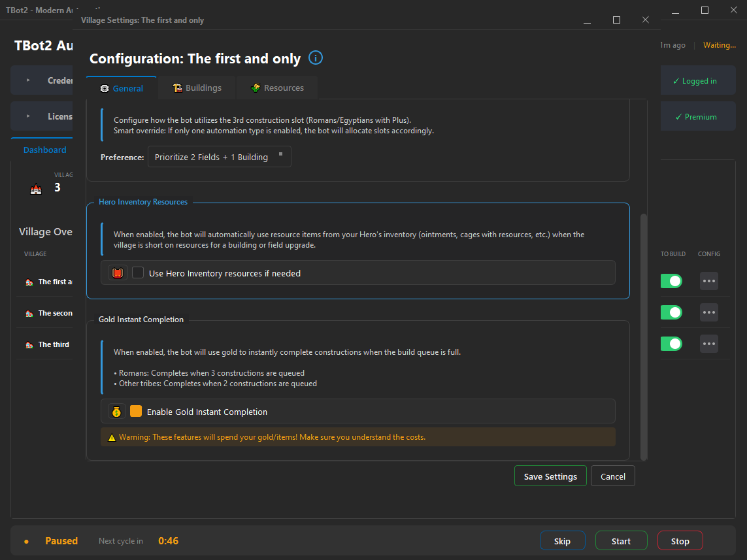Expand the License section arrow
Screen dimensions: 747x560
pyautogui.click(x=28, y=116)
